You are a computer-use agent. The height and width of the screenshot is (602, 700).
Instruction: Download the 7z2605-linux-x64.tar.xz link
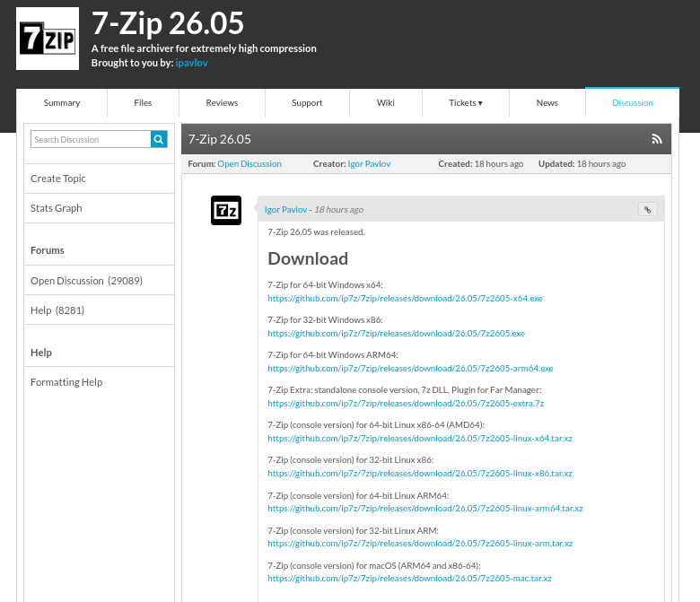[420, 438]
